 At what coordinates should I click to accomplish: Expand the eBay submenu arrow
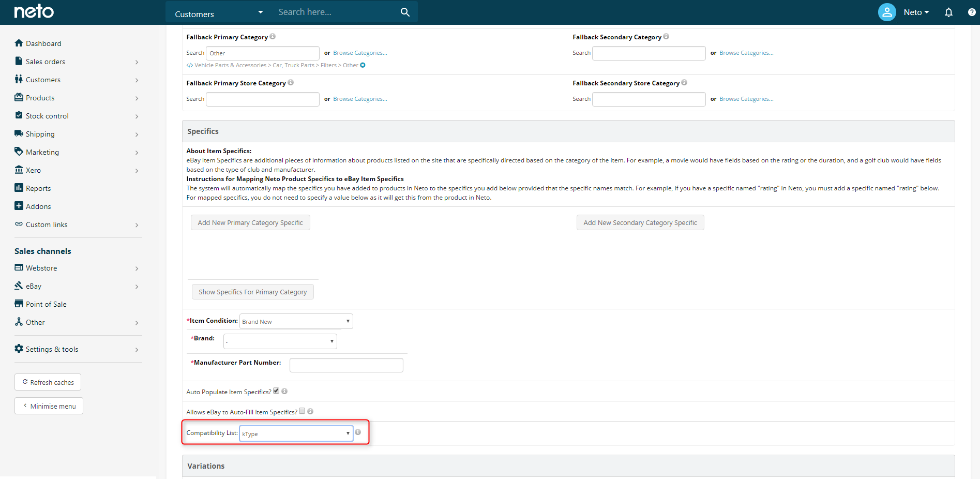137,287
